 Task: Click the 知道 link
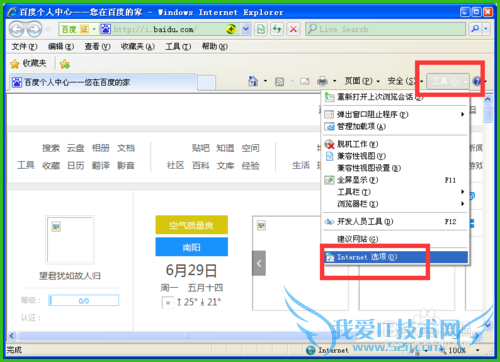[x=225, y=148]
